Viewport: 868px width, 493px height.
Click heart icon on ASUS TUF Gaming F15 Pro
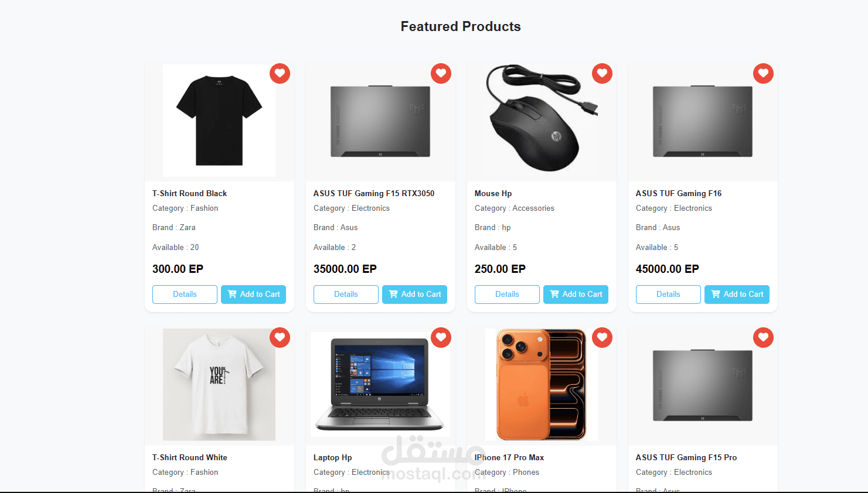(763, 337)
